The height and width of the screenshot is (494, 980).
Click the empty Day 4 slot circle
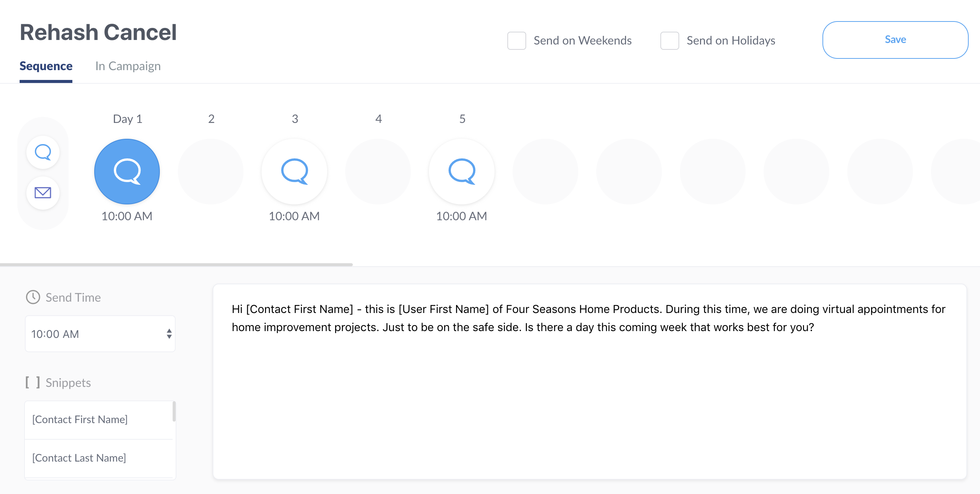click(378, 171)
